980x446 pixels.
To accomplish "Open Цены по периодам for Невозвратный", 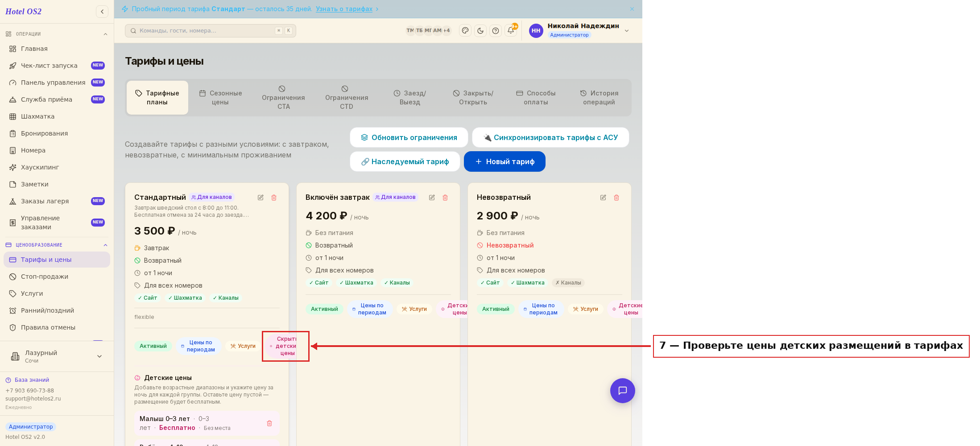I will (x=541, y=309).
